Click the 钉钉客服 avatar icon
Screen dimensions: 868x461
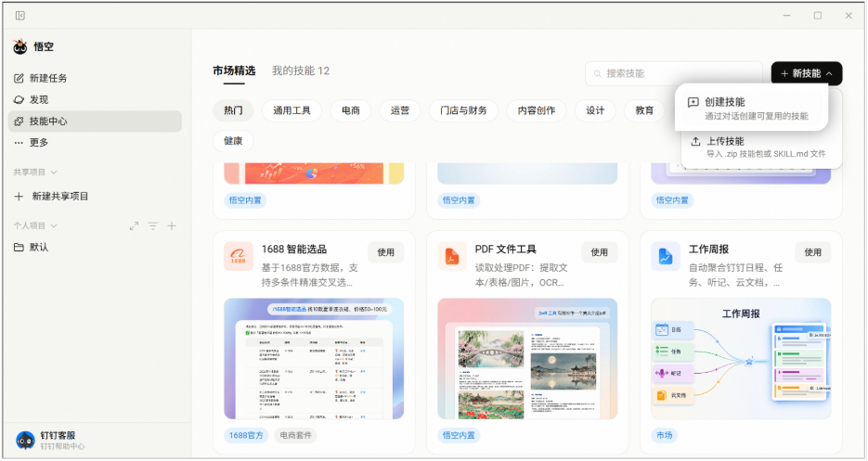(x=25, y=441)
